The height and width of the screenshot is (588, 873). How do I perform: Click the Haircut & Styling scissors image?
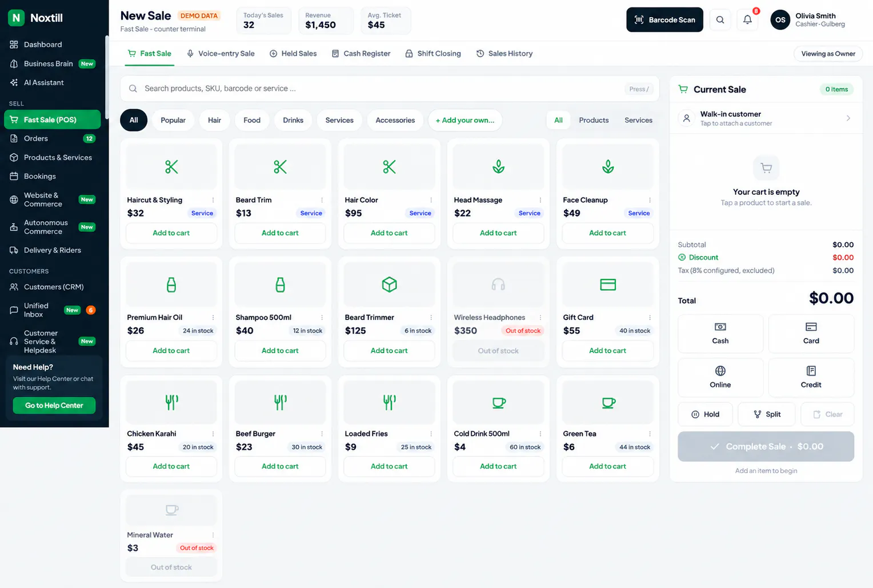[x=171, y=167]
